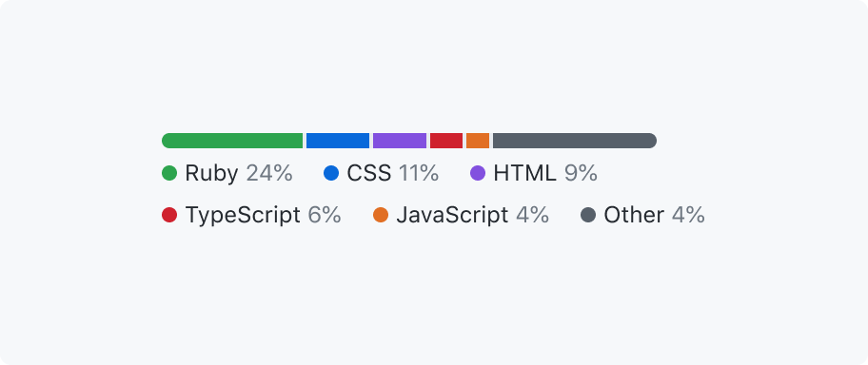Viewport: 868px width, 365px height.
Task: Click the blue CSS bar segment
Action: click(x=338, y=141)
